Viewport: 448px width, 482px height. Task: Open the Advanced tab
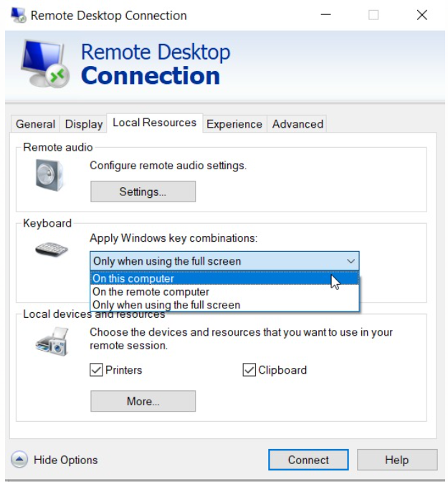coord(297,124)
